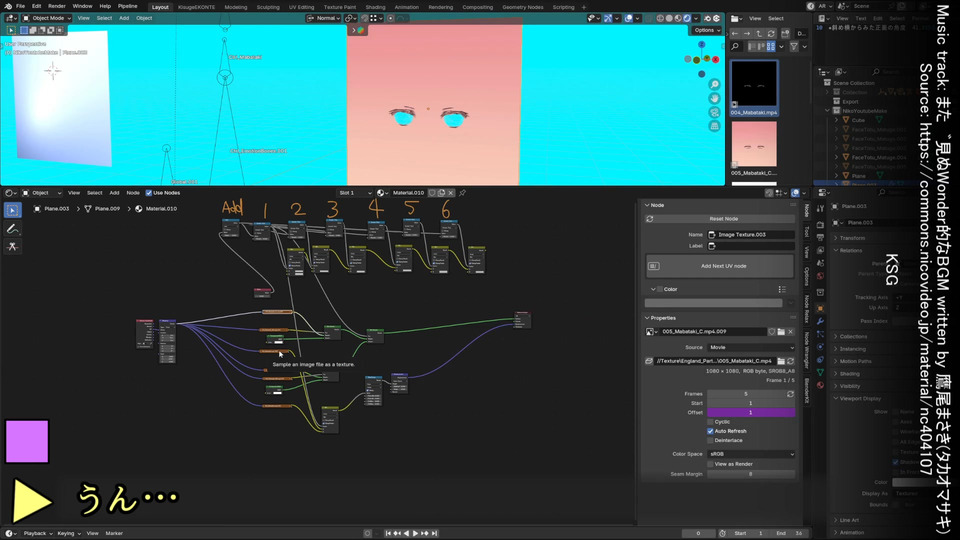
Task: Open node editor Add menu
Action: tap(114, 193)
